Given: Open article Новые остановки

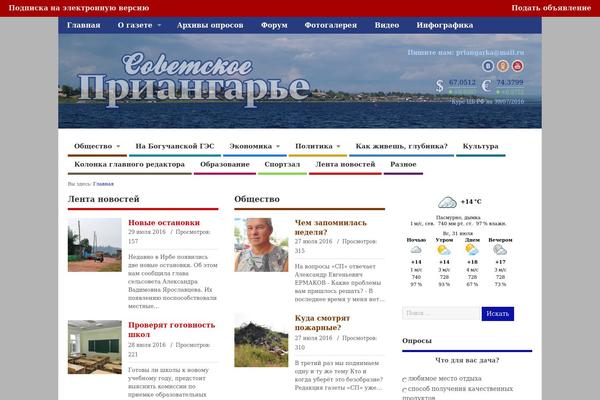Looking at the screenshot, I should pos(164,223).
